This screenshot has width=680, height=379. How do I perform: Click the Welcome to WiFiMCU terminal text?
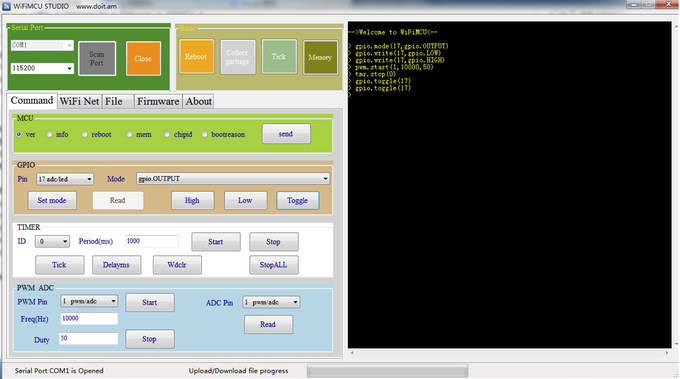click(x=393, y=32)
